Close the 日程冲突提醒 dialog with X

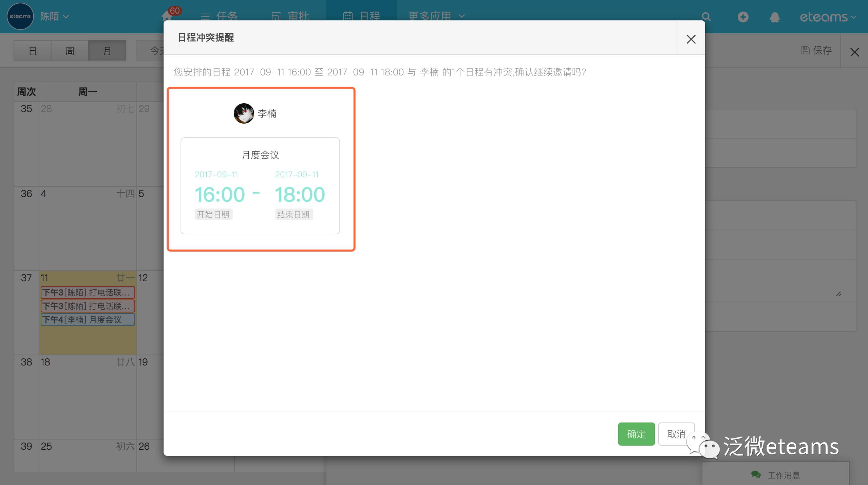691,39
